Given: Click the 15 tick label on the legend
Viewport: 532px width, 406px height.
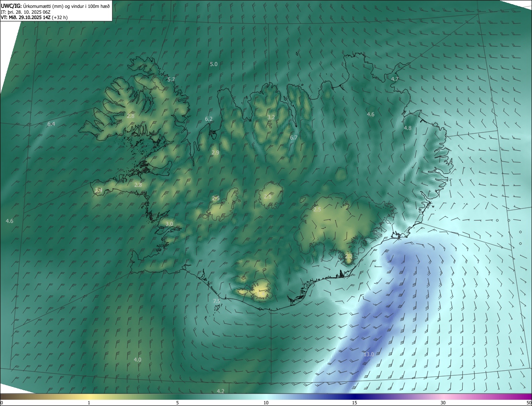Looking at the screenshot, I should tap(355, 403).
